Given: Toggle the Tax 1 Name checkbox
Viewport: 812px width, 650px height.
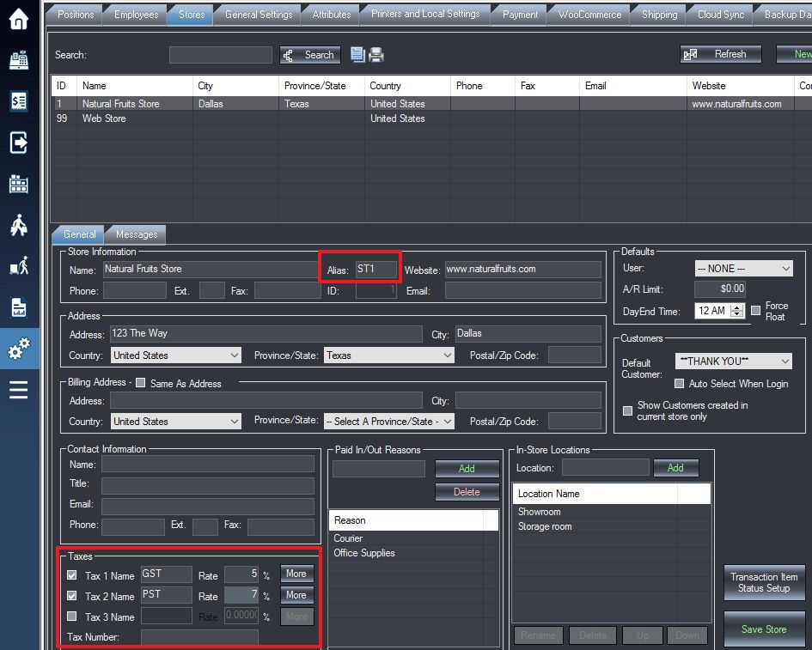Looking at the screenshot, I should (x=72, y=575).
